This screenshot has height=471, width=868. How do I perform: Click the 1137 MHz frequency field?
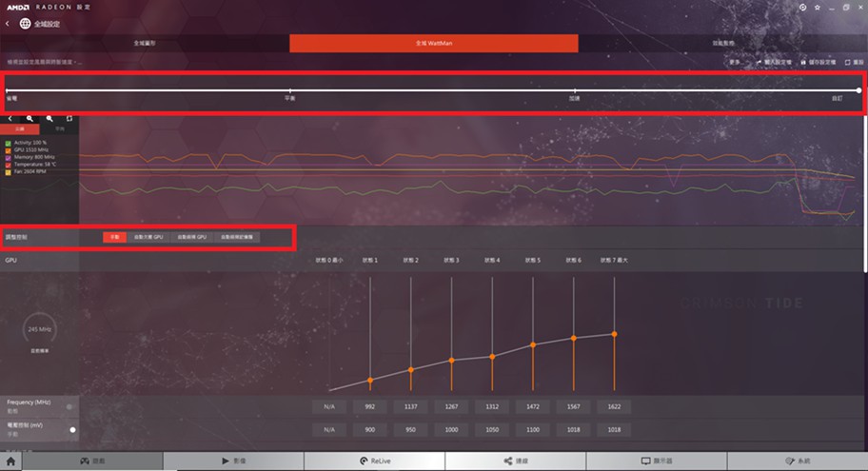coord(411,407)
